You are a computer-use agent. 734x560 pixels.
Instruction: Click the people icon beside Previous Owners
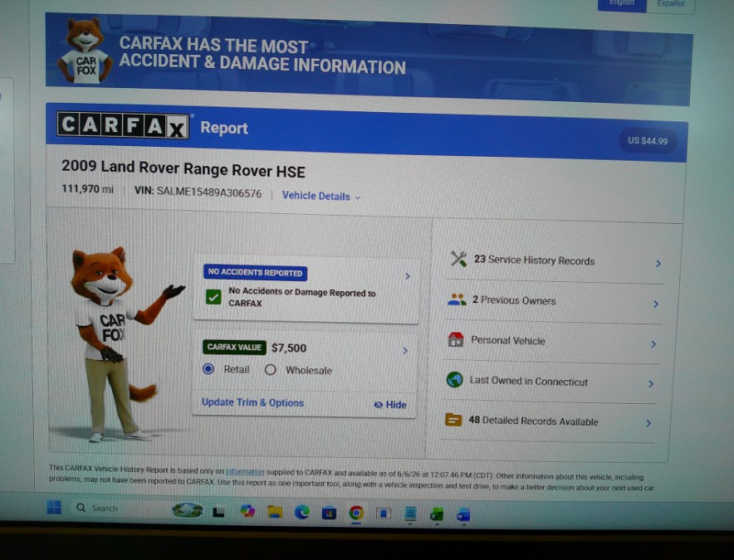point(457,299)
